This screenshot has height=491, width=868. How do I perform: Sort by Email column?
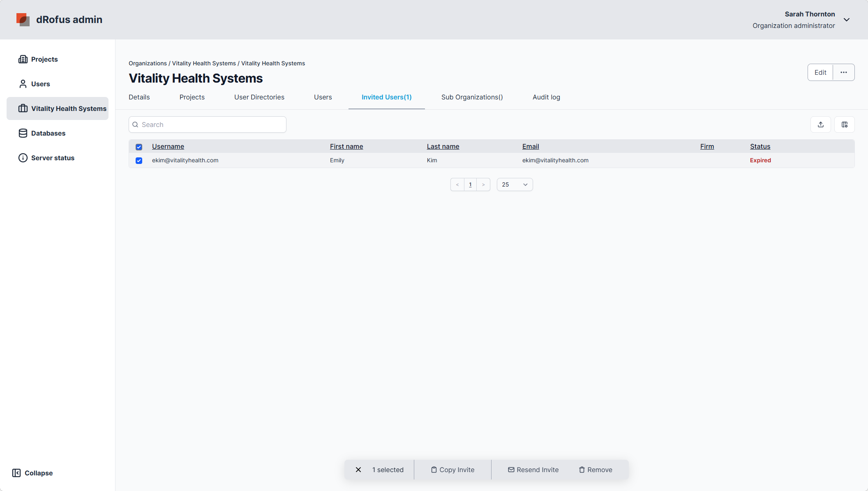pyautogui.click(x=531, y=146)
